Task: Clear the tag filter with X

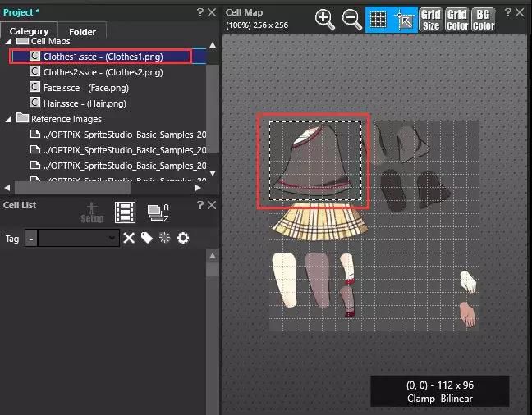Action: tap(129, 239)
